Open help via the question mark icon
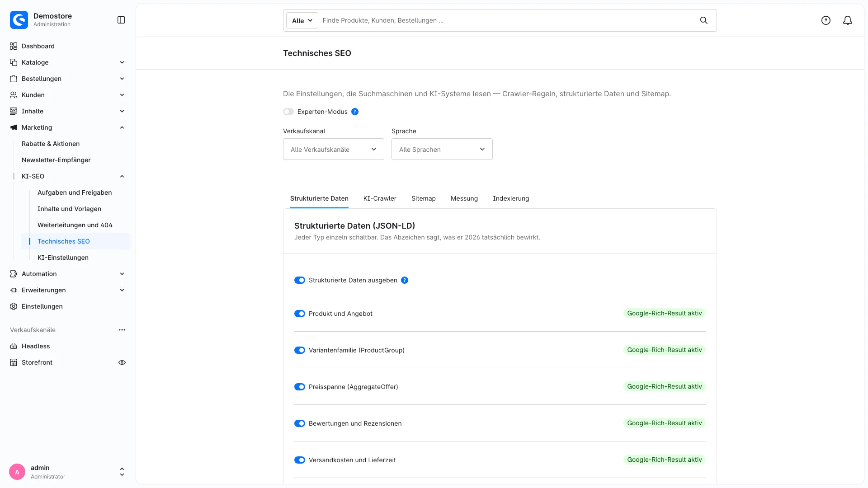Viewport: 868px width, 488px height. pyautogui.click(x=826, y=20)
